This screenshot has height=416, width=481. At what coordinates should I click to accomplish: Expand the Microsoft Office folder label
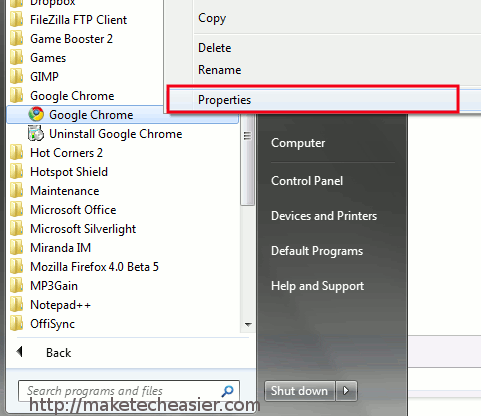[73, 210]
